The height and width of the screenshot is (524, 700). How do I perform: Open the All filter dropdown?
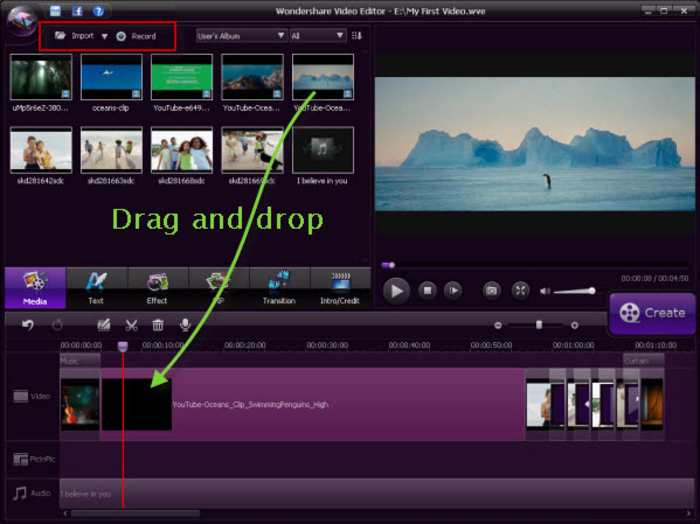(x=318, y=36)
